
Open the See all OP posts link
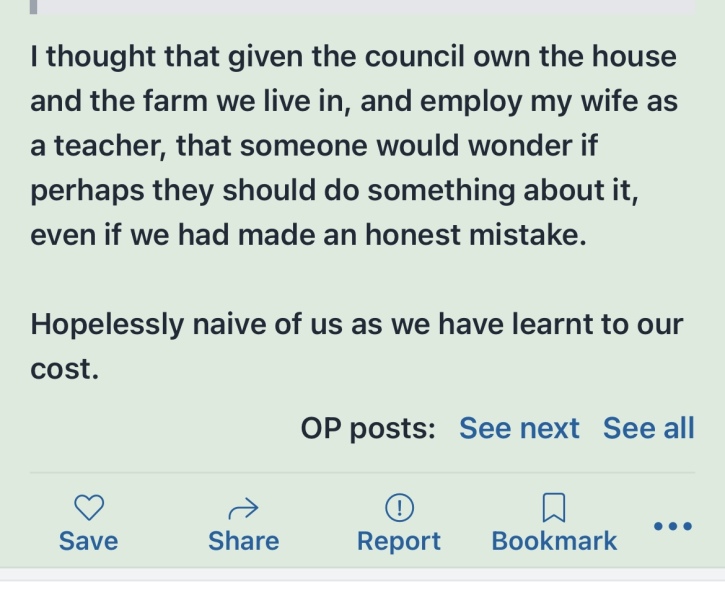coord(648,428)
